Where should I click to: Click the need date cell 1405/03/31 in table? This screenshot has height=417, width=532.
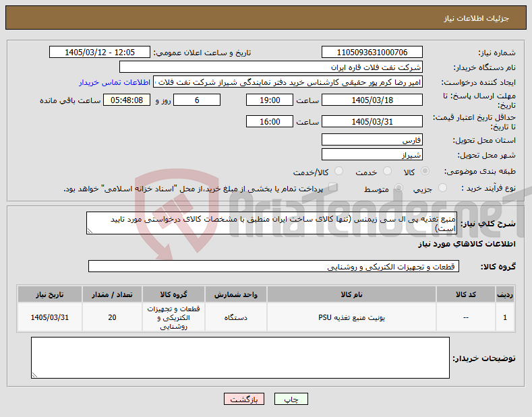tap(49, 318)
